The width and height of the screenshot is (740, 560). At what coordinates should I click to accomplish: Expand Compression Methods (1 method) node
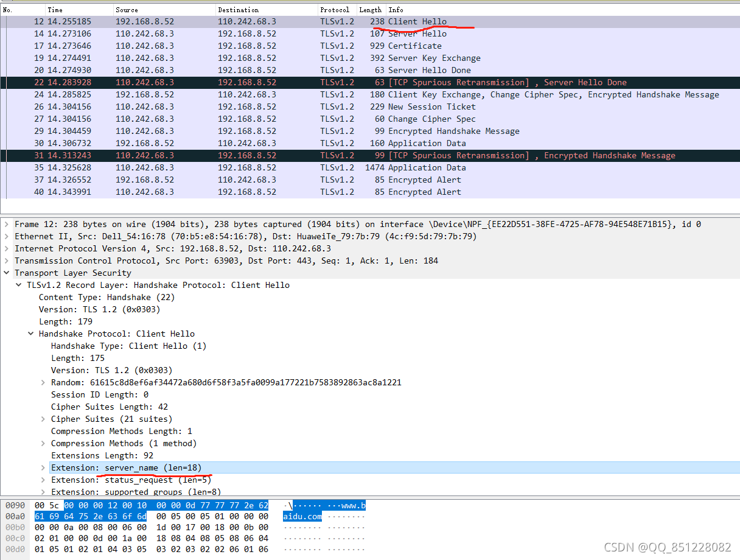point(43,443)
